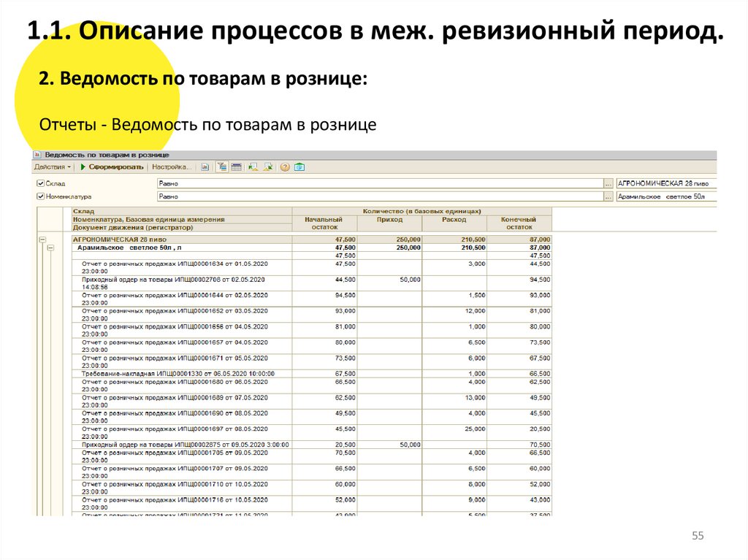Click the report window title icon
Image resolution: width=748 pixels, height=560 pixels.
[x=37, y=155]
